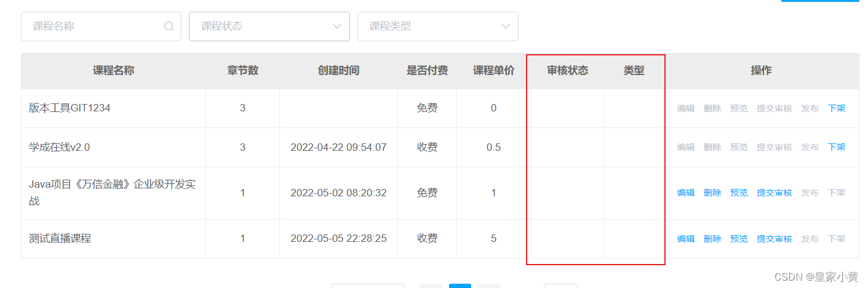Click 下架 for 测试直播课程
868x288 pixels.
pyautogui.click(x=837, y=239)
